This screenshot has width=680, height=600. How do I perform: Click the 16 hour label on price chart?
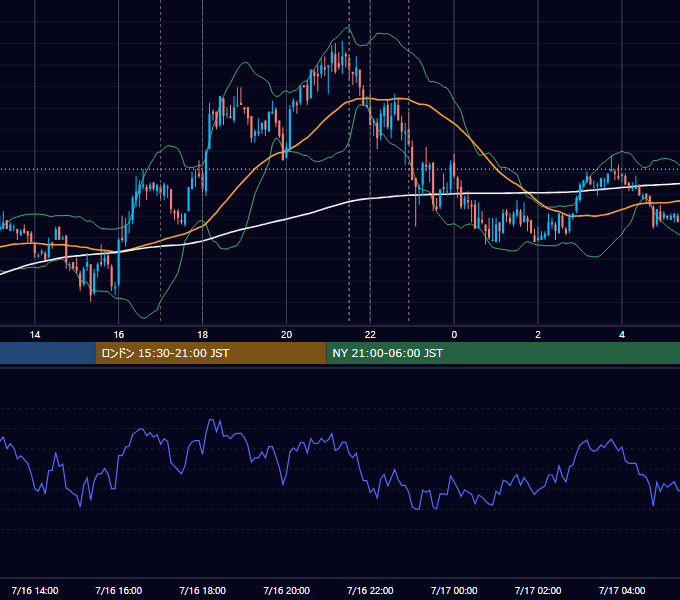tap(118, 335)
